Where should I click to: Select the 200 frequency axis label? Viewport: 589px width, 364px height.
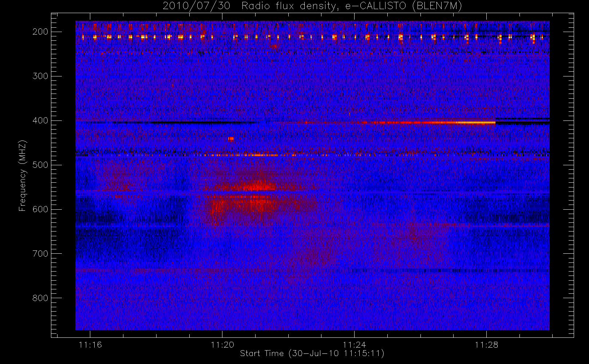(40, 32)
